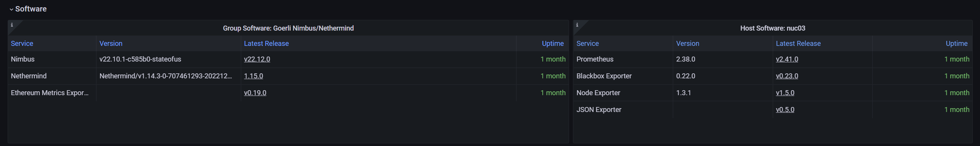Sort group table by Service column

pos(22,44)
